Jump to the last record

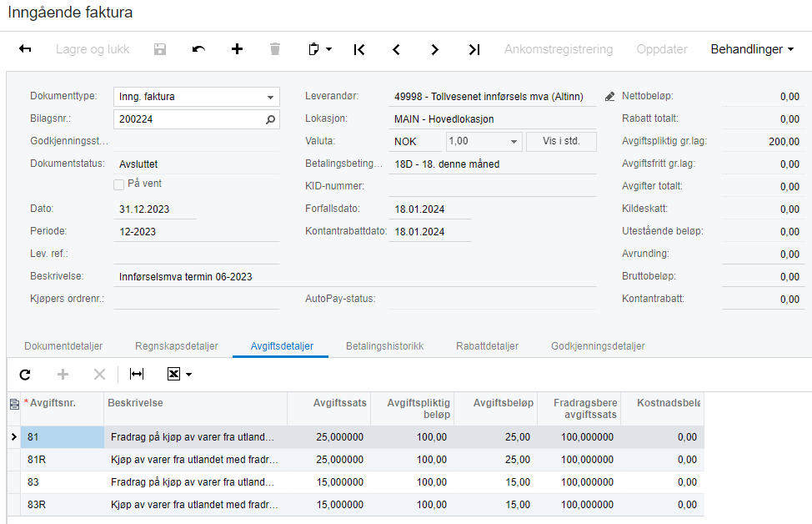click(x=474, y=49)
